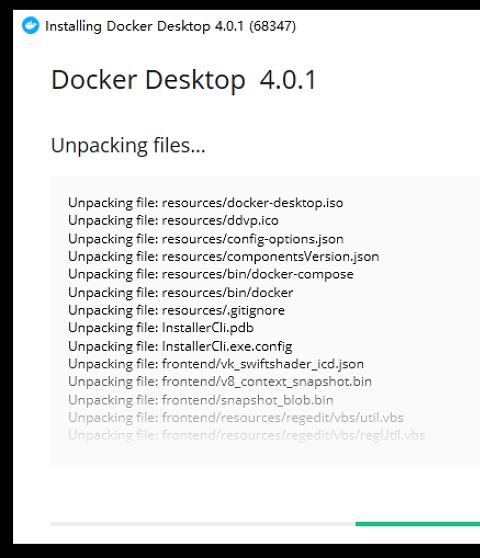Image resolution: width=480 pixels, height=558 pixels.
Task: Select the faded regUtil.vbs log line
Action: pyautogui.click(x=247, y=435)
